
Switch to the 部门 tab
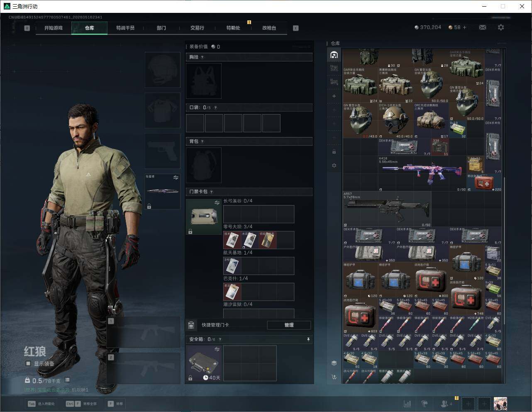point(161,28)
